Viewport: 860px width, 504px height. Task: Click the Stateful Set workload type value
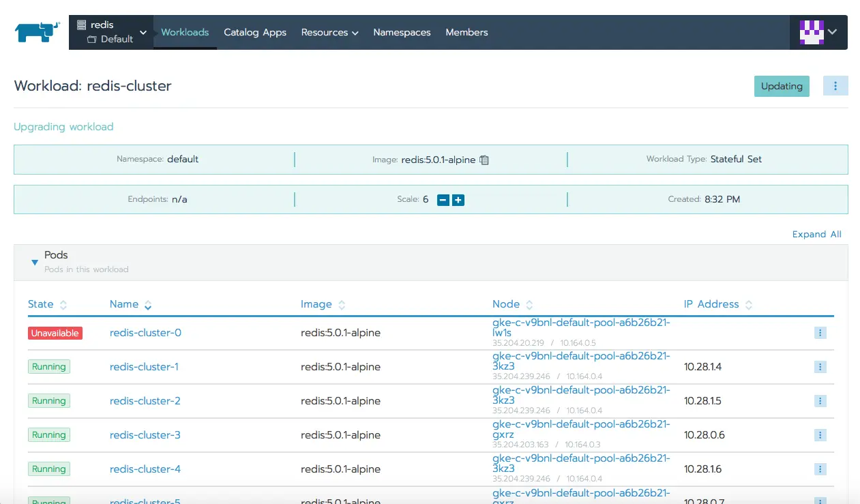coord(736,159)
